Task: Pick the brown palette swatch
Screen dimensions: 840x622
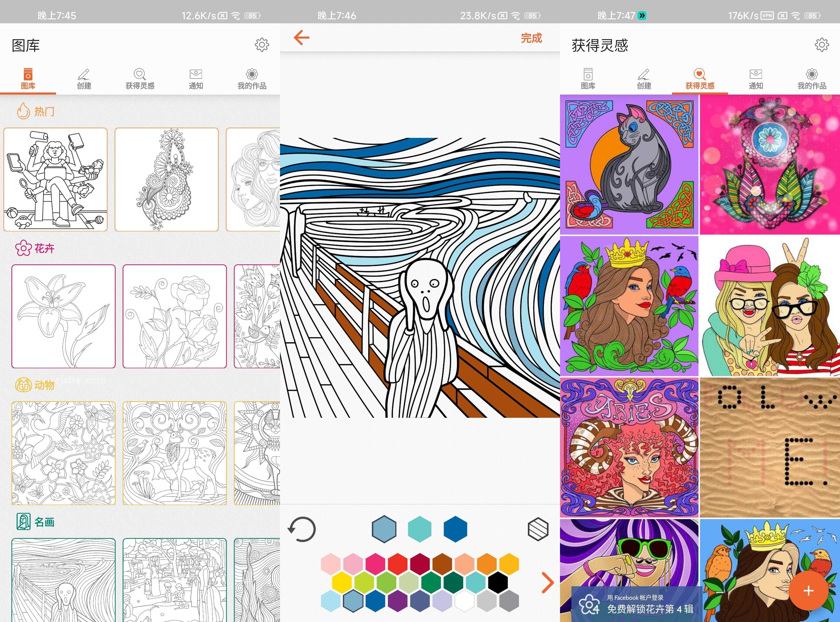Action: coord(442,564)
